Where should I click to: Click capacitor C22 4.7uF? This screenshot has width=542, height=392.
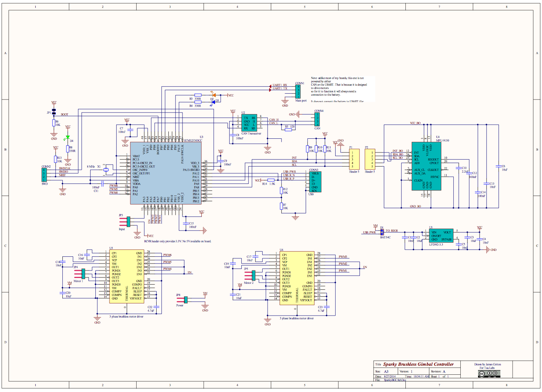(157, 307)
